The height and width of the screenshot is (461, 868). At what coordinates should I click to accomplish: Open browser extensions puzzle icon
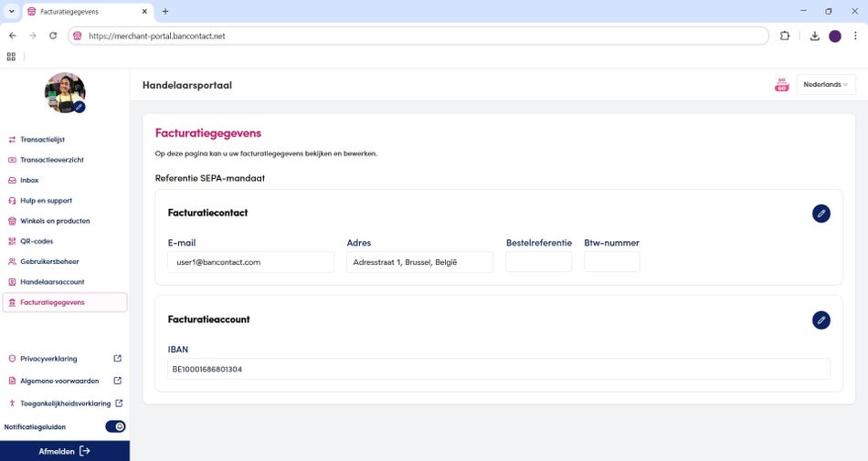click(x=785, y=36)
